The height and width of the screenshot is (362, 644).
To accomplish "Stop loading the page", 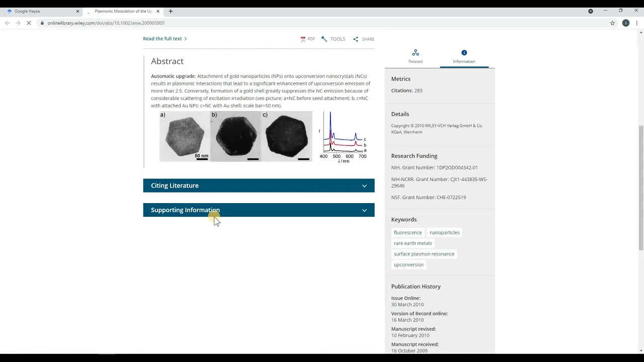I will [x=29, y=23].
